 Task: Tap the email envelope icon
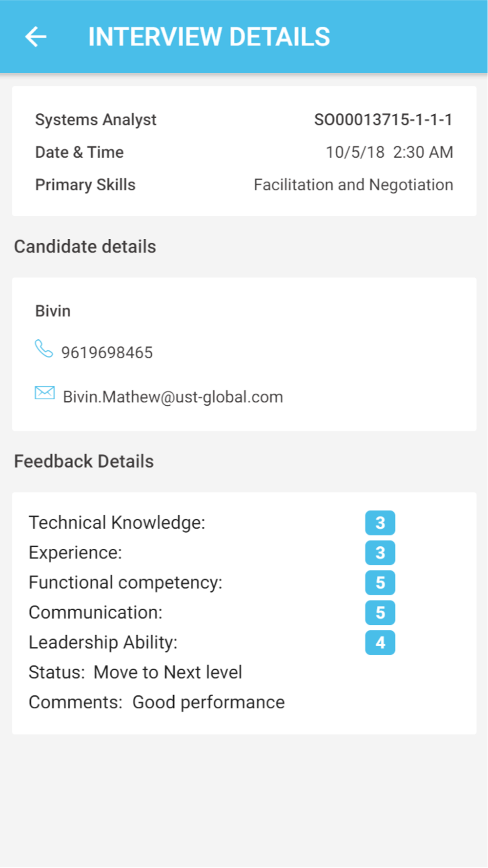44,393
